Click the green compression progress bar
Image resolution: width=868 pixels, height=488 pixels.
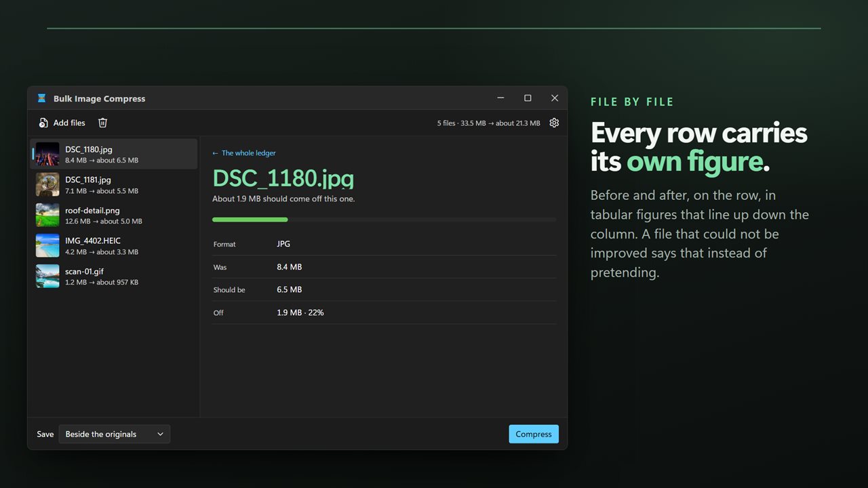click(384, 220)
